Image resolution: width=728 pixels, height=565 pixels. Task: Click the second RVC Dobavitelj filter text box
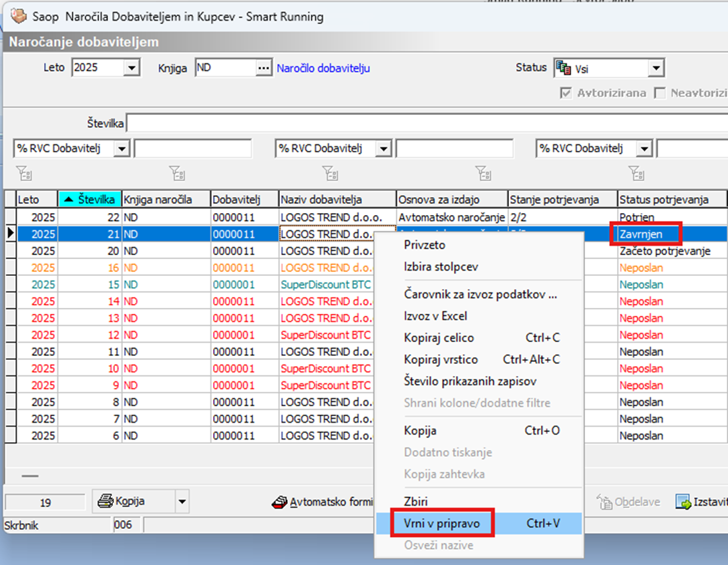tap(455, 149)
